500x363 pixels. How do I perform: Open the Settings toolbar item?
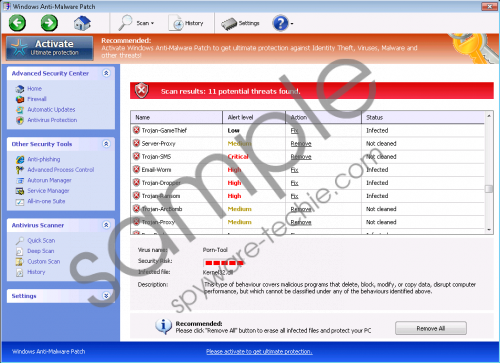pyautogui.click(x=240, y=23)
